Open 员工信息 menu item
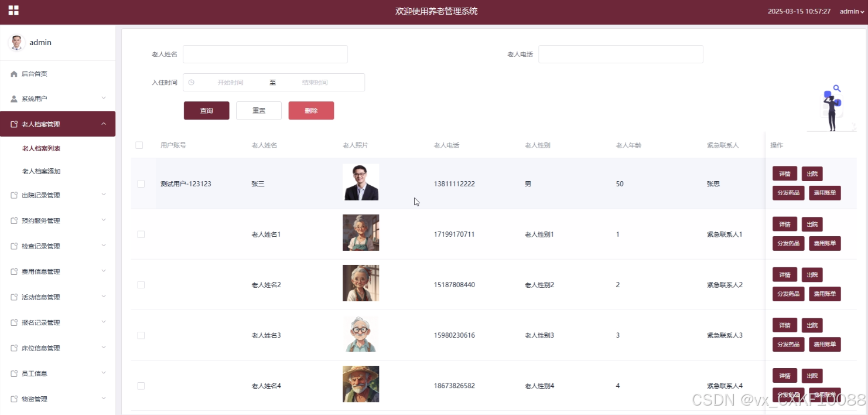Viewport: 868px width, 415px height. click(57, 373)
